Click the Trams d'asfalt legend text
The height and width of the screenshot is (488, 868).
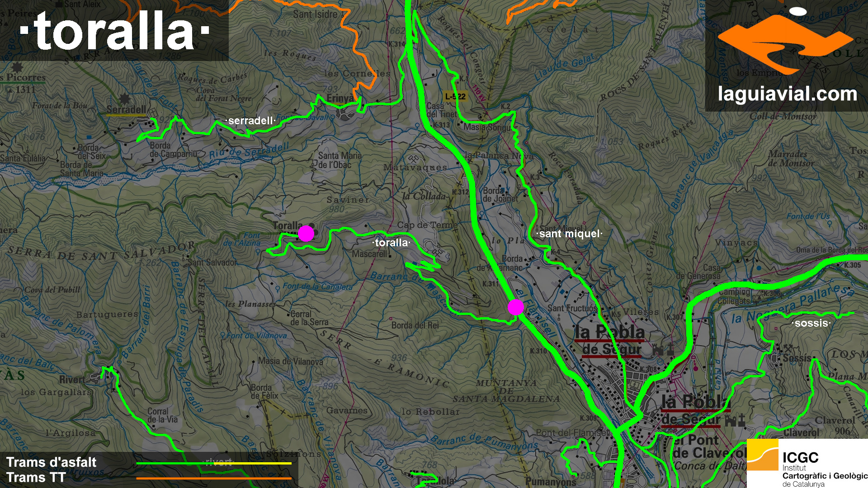(51, 462)
